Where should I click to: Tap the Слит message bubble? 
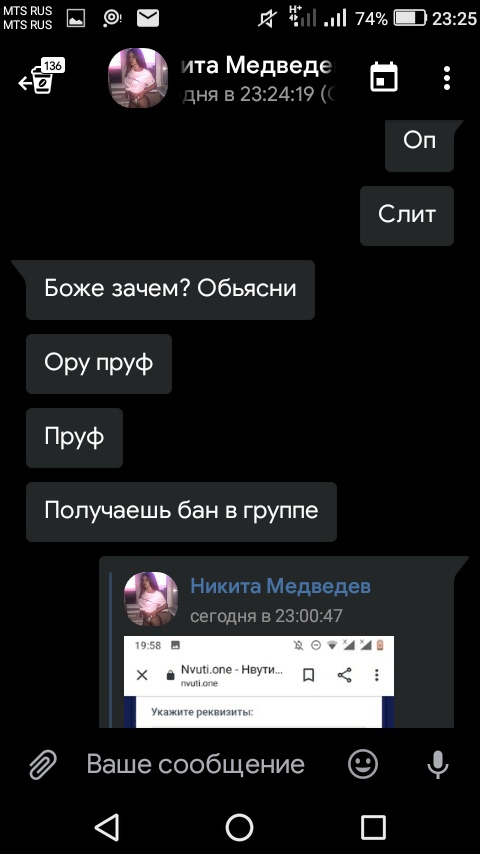pyautogui.click(x=407, y=216)
